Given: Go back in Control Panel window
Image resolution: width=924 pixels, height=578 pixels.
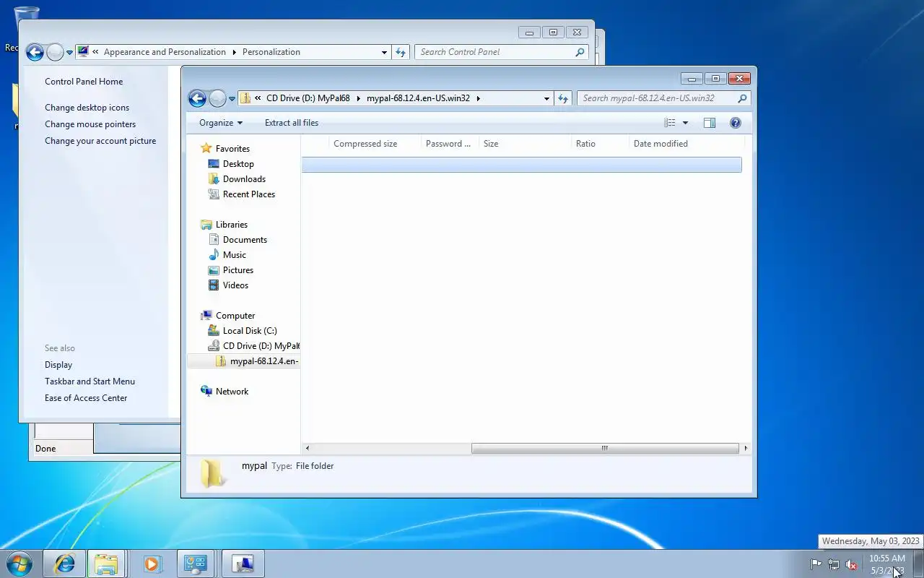Looking at the screenshot, I should point(35,52).
